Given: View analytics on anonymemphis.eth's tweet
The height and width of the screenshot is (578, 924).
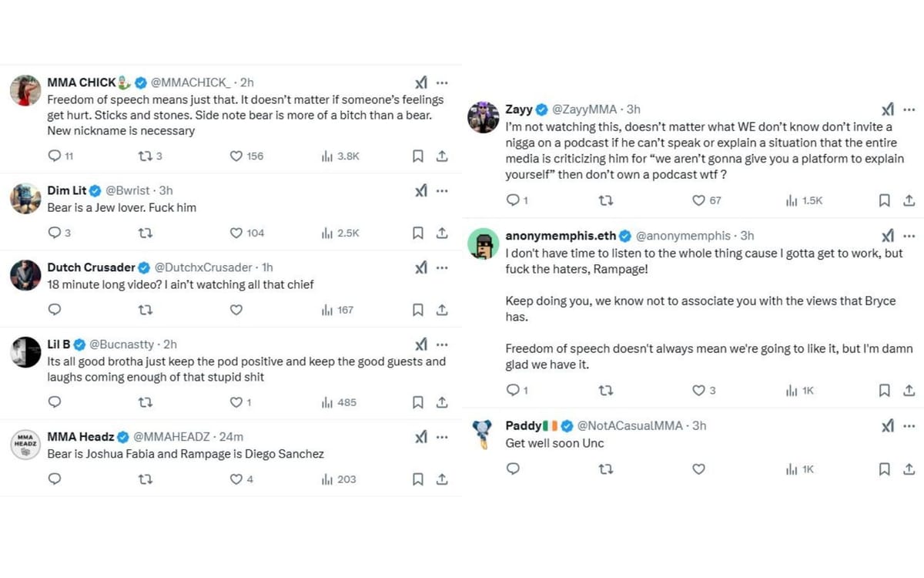Looking at the screenshot, I should (799, 391).
